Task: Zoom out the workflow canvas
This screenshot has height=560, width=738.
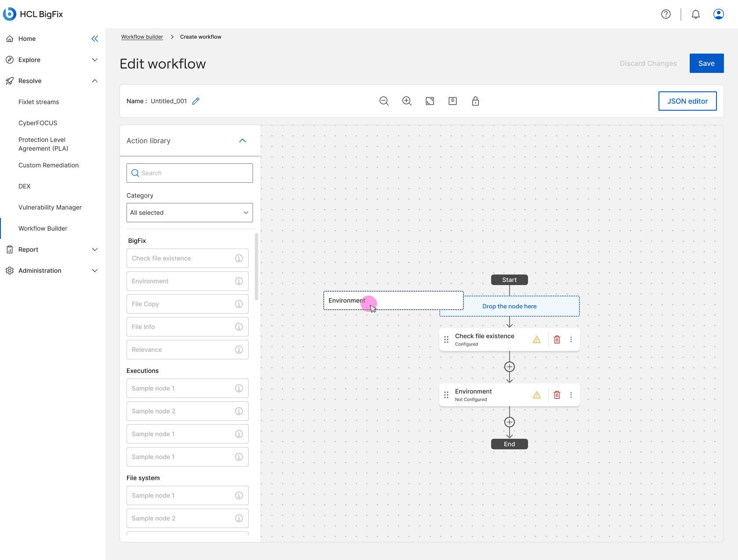Action: coord(384,101)
